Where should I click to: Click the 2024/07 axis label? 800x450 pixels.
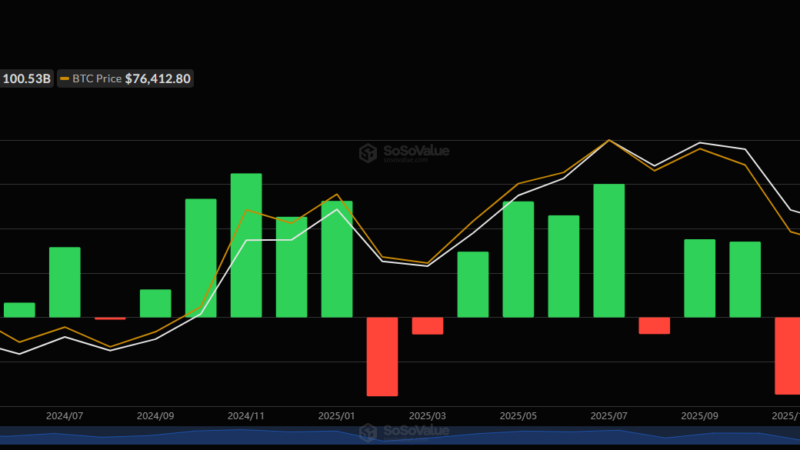click(x=65, y=416)
